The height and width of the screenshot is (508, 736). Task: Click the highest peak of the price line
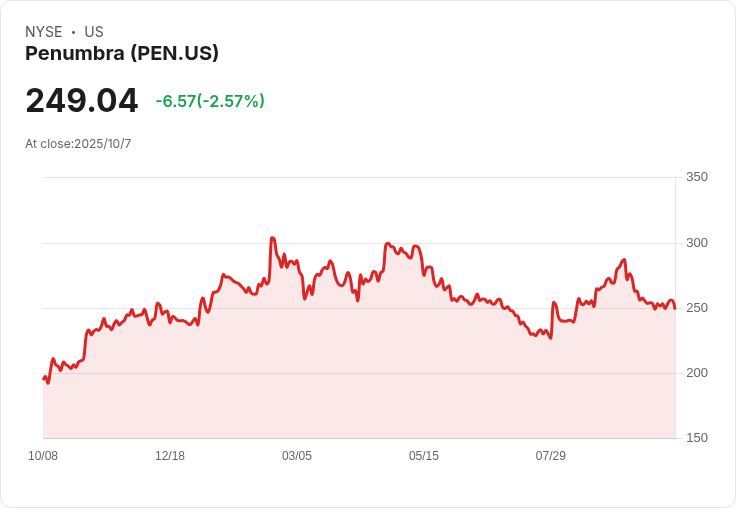click(272, 238)
